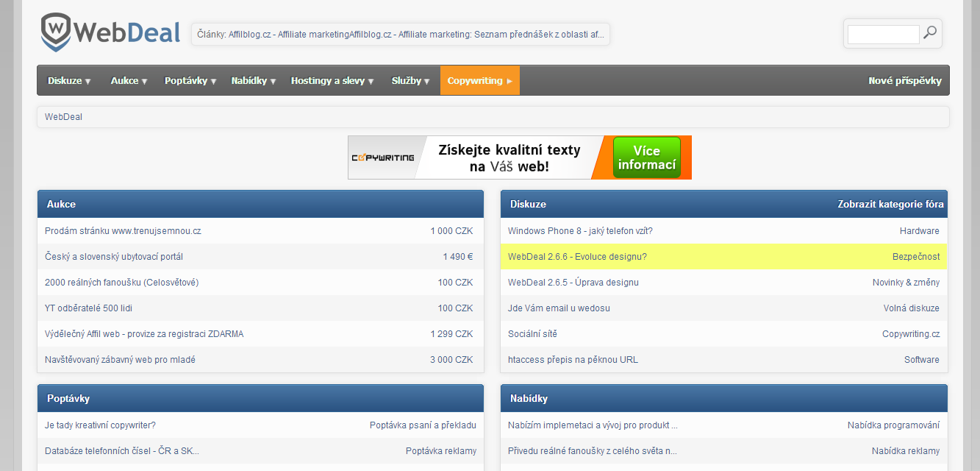Focus the search input field
The height and width of the screenshot is (471, 980).
click(x=883, y=34)
